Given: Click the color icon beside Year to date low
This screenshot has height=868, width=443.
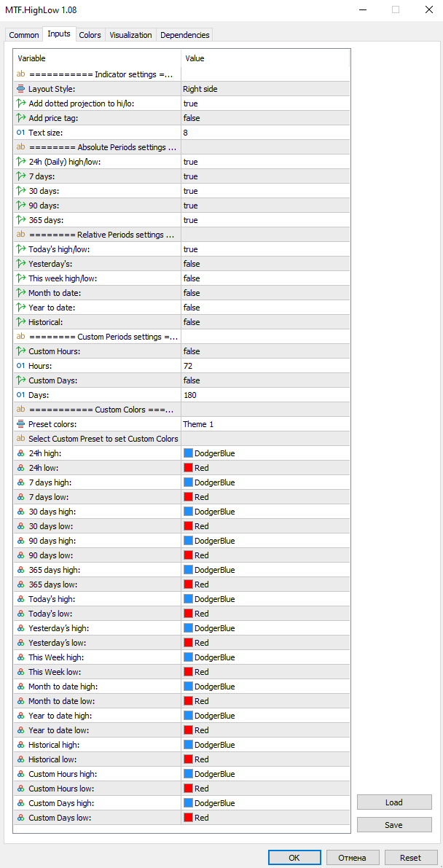Looking at the screenshot, I should (20, 730).
